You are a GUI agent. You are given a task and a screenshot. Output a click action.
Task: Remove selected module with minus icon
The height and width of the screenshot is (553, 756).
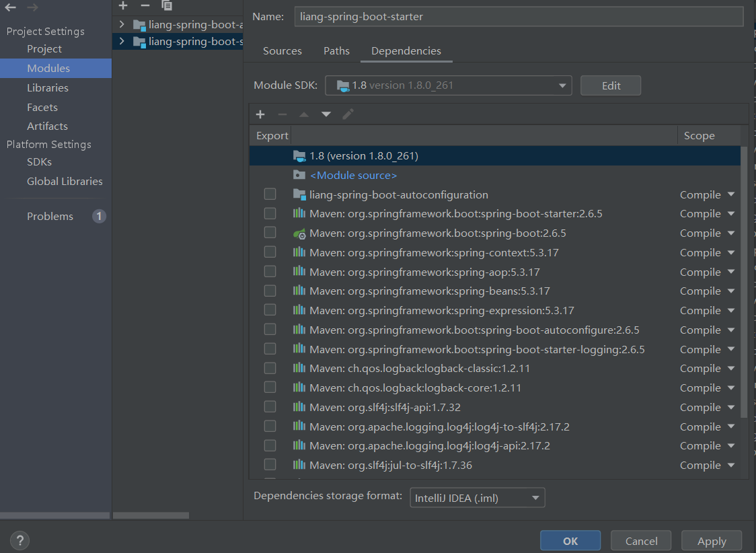pyautogui.click(x=145, y=5)
